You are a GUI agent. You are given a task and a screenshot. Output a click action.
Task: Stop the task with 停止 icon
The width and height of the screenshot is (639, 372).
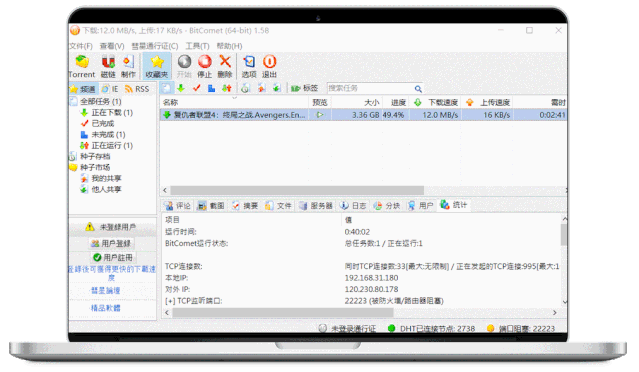pos(205,67)
